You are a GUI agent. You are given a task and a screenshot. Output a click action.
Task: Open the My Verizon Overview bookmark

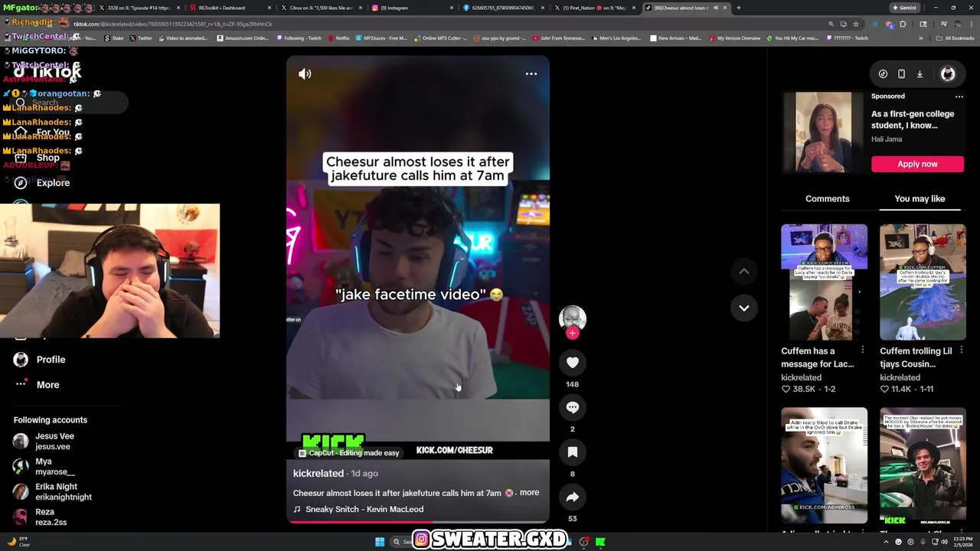point(734,38)
